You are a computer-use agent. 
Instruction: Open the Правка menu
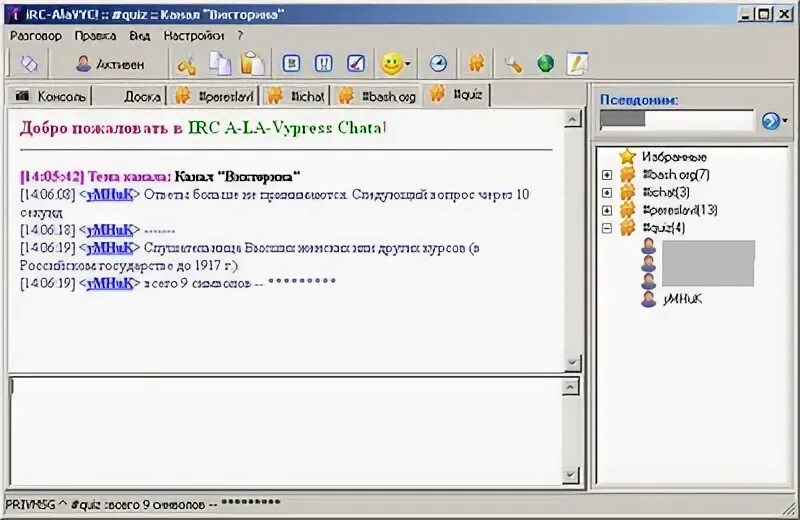(95, 36)
